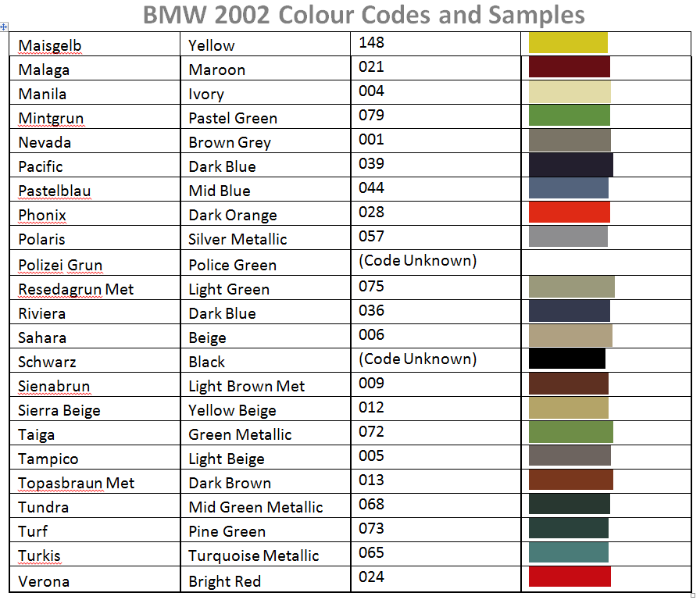Click the table move handle icon

pyautogui.click(x=4, y=27)
